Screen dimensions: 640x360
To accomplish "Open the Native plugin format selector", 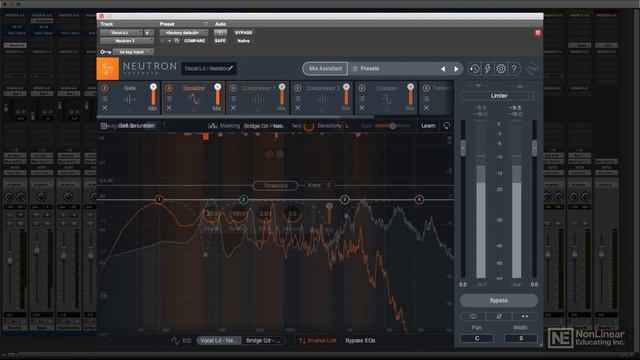I will tap(243, 41).
